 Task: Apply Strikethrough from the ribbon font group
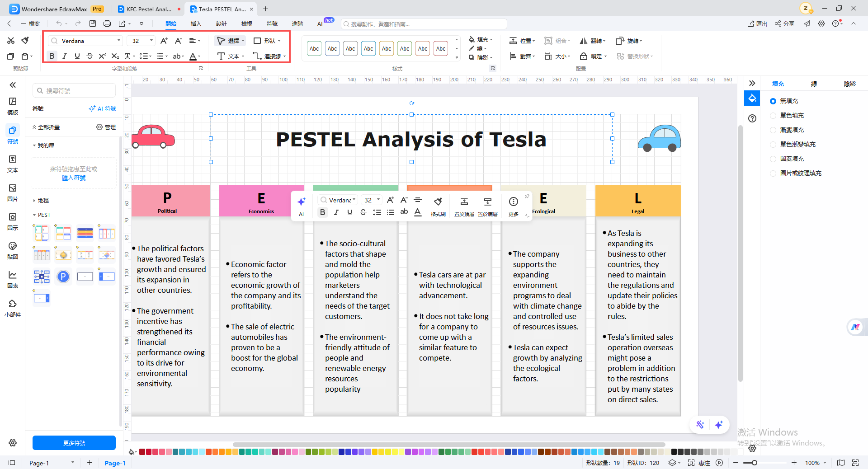coord(90,56)
